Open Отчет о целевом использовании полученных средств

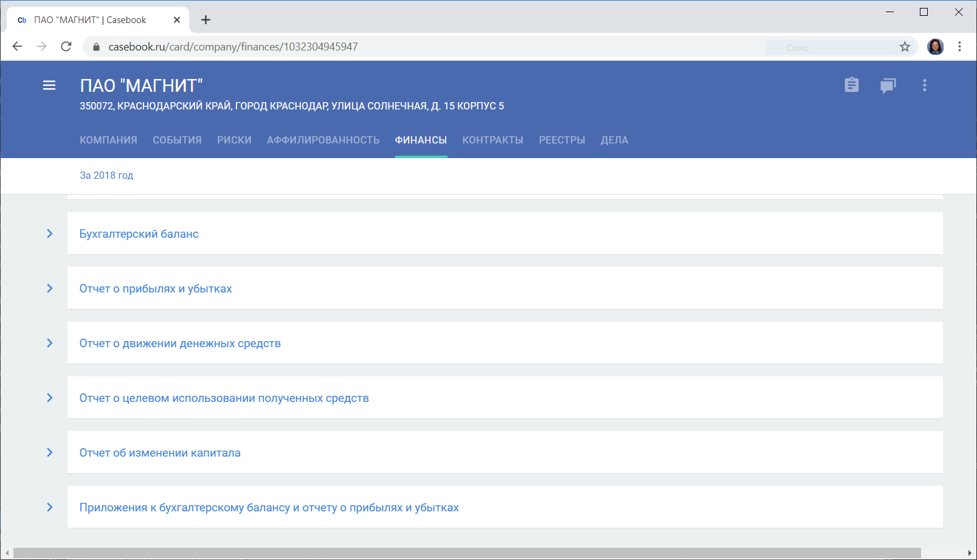coord(224,398)
